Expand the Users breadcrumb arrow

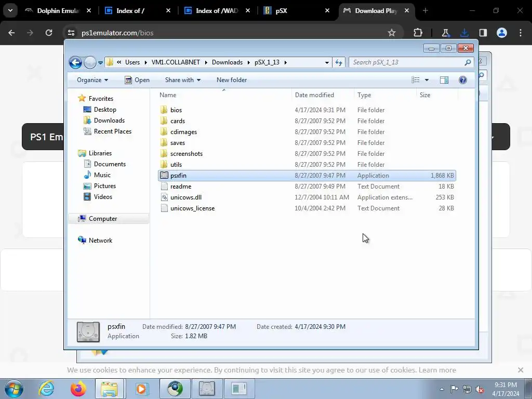point(145,62)
